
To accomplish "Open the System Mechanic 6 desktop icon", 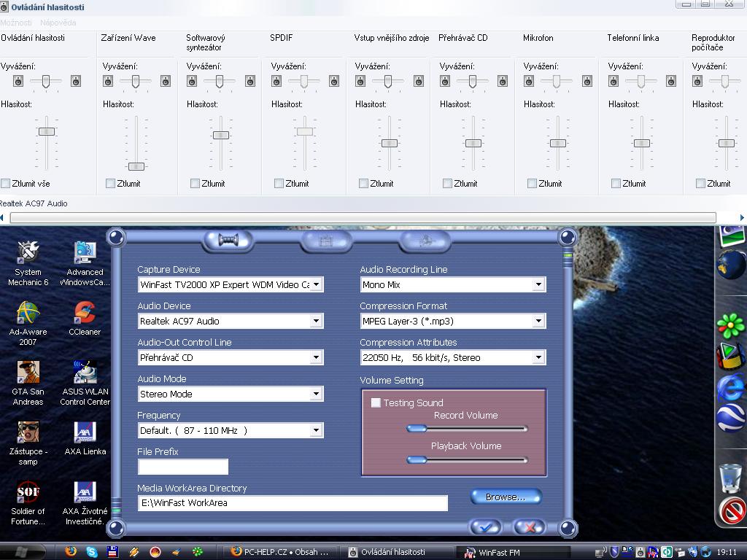I will pos(28,253).
